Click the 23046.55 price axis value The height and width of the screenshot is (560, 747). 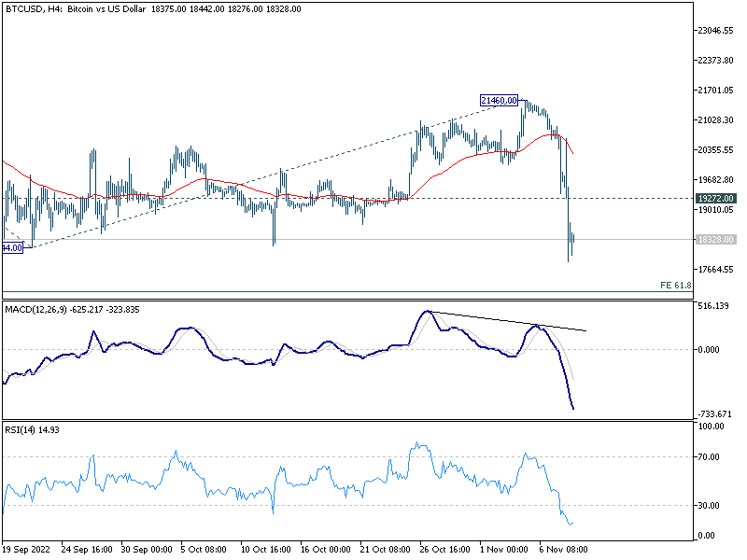[715, 31]
